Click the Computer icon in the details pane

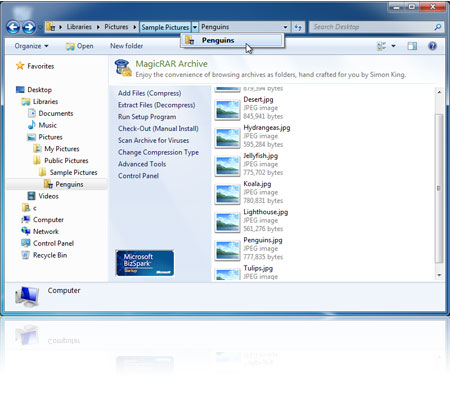27,296
